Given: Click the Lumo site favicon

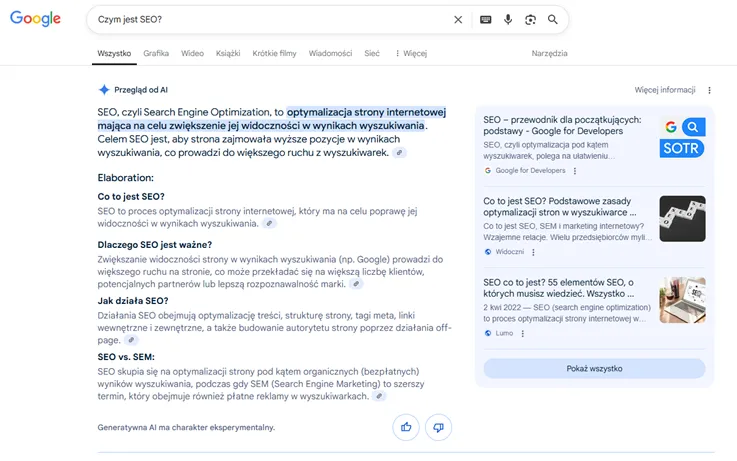Looking at the screenshot, I should coord(488,333).
